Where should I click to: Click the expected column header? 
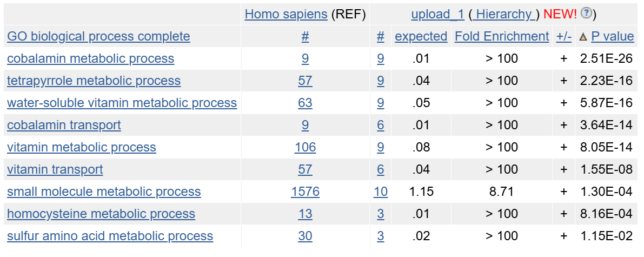point(421,37)
